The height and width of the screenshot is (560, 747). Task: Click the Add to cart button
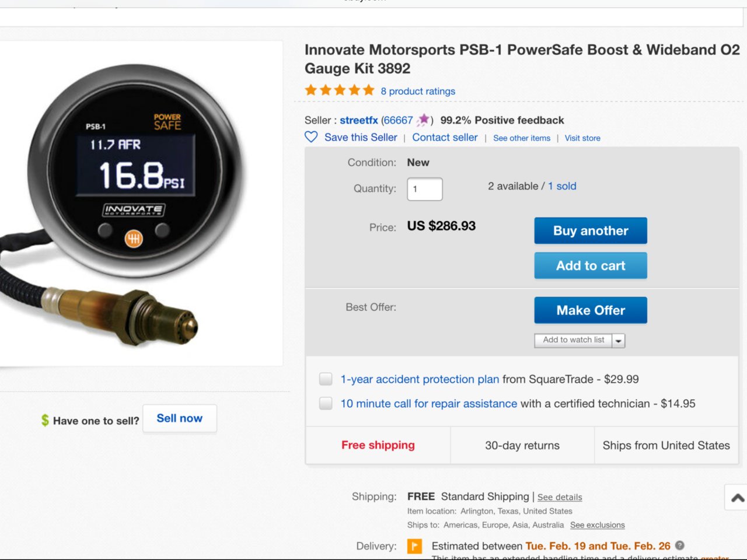(x=591, y=265)
